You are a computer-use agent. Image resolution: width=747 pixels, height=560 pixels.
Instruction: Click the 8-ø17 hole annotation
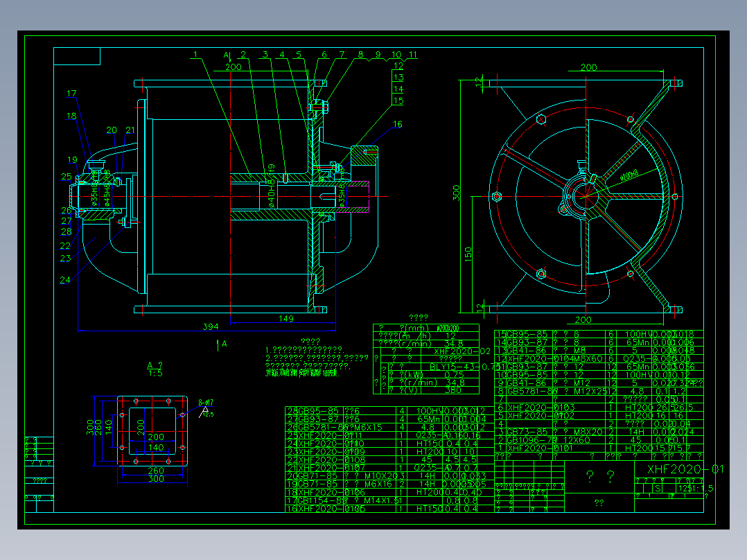(x=206, y=403)
